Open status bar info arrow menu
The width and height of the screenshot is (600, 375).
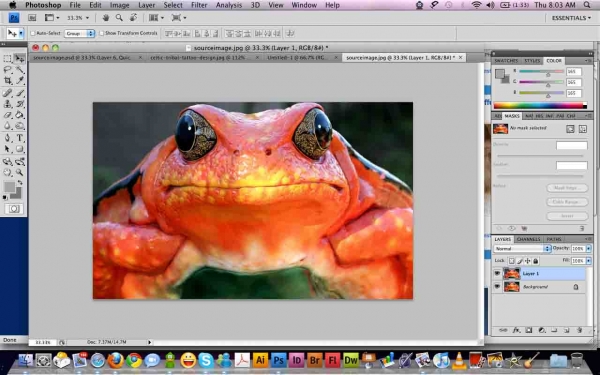click(150, 342)
